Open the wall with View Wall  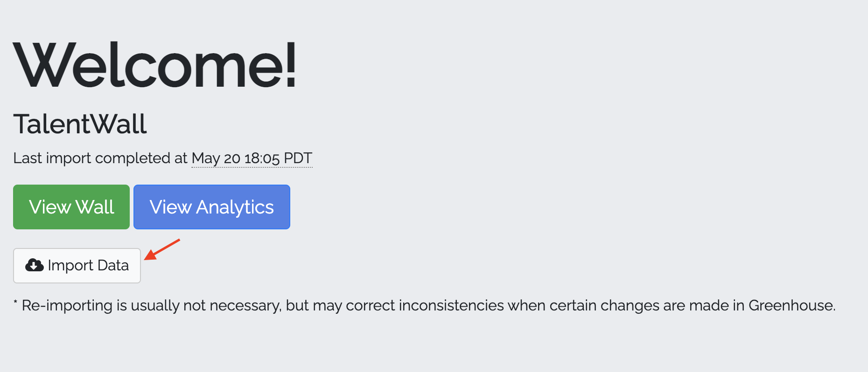coord(71,207)
